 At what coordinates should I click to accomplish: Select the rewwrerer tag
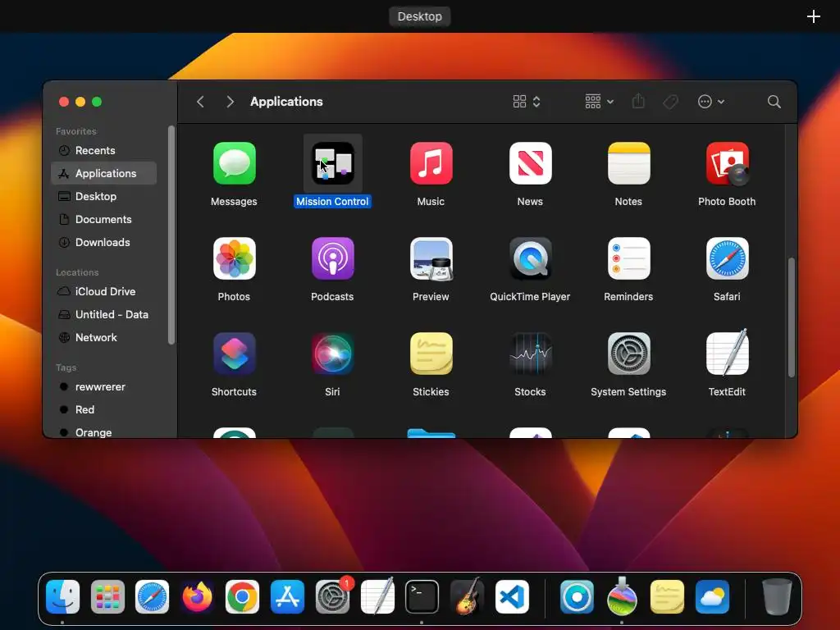click(x=104, y=387)
